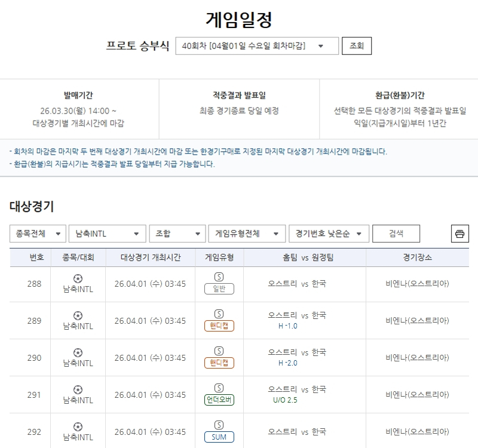478x448 pixels.
Task: Open the 게임유형전체 game type dropdown
Action: [247, 234]
